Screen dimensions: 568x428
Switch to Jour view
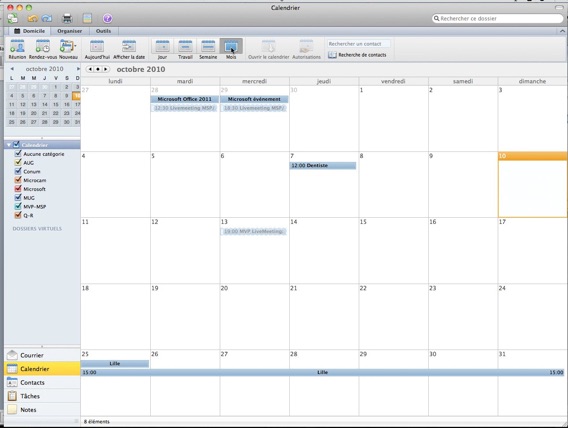coord(162,50)
